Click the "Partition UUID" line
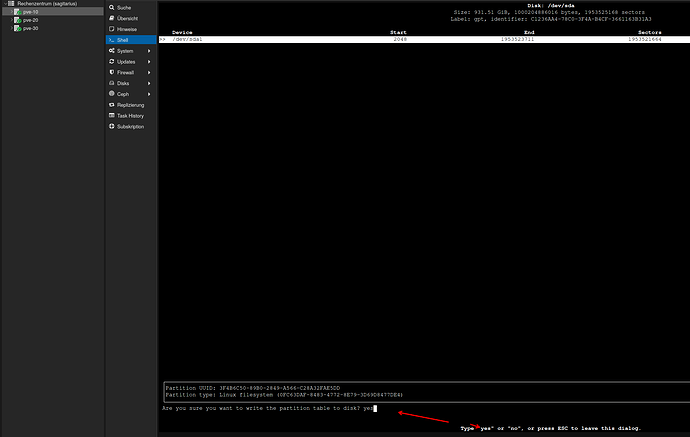The width and height of the screenshot is (690, 437). click(253, 388)
